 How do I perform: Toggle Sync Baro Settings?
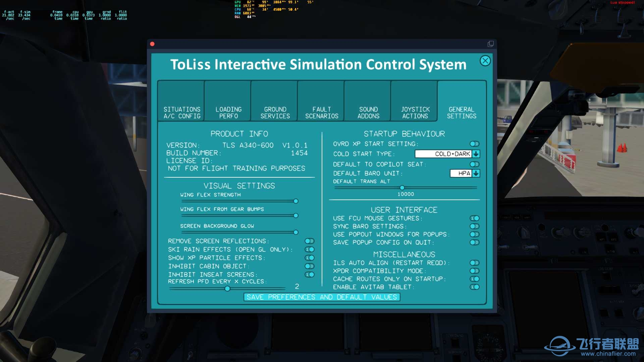point(474,226)
